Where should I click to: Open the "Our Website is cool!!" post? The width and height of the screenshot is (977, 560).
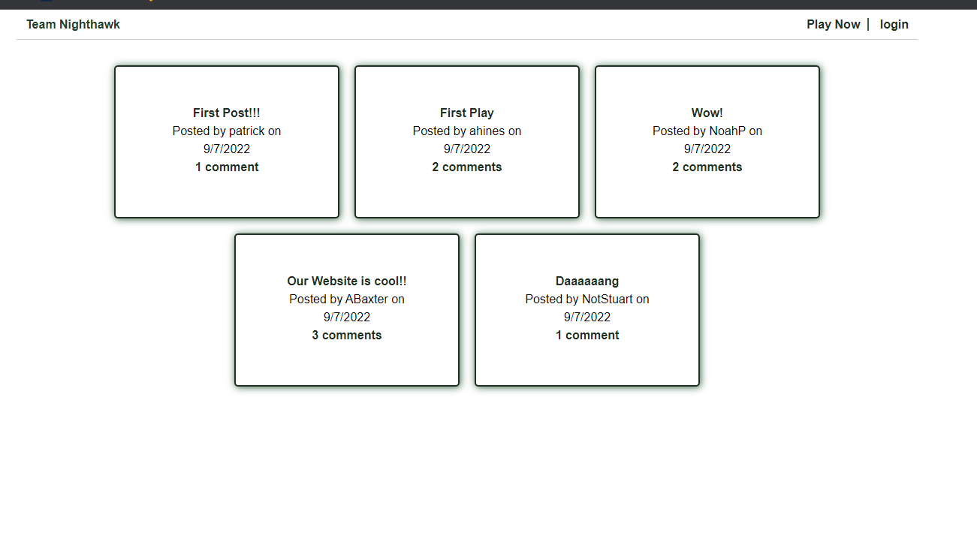[x=346, y=281]
